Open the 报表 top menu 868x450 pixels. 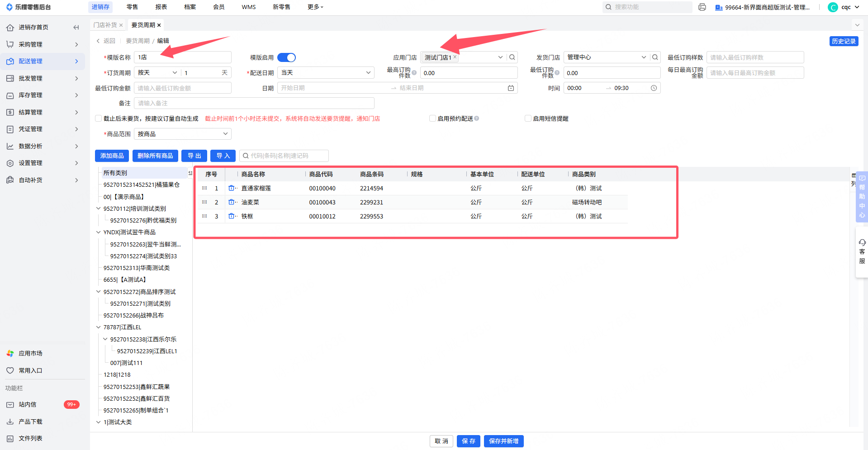(x=161, y=7)
